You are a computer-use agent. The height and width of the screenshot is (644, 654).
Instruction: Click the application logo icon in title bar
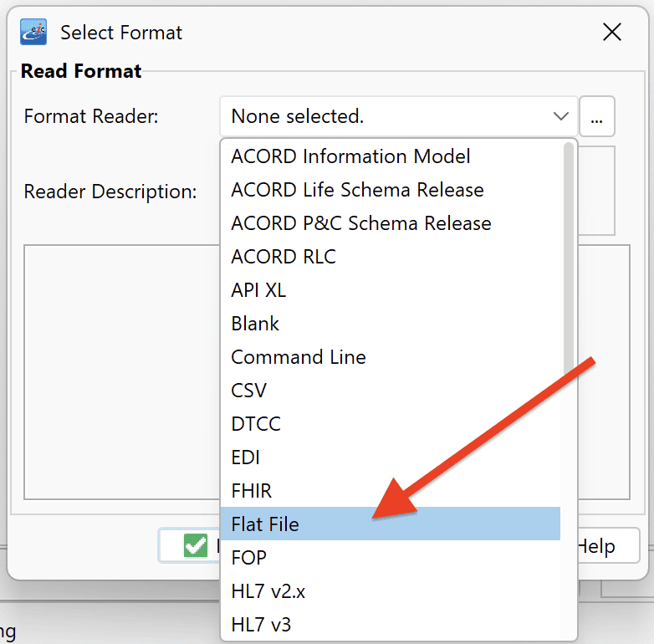33,32
